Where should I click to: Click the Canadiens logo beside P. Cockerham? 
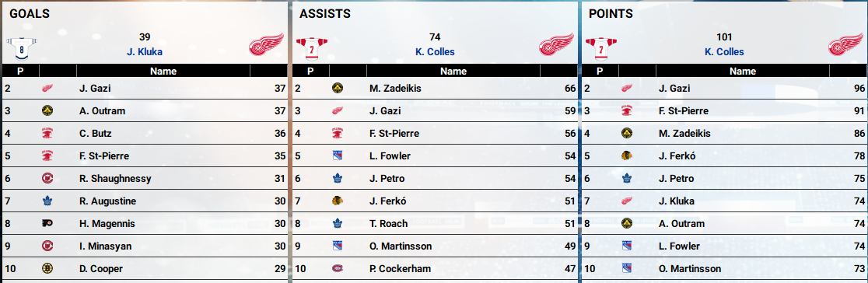[337, 268]
